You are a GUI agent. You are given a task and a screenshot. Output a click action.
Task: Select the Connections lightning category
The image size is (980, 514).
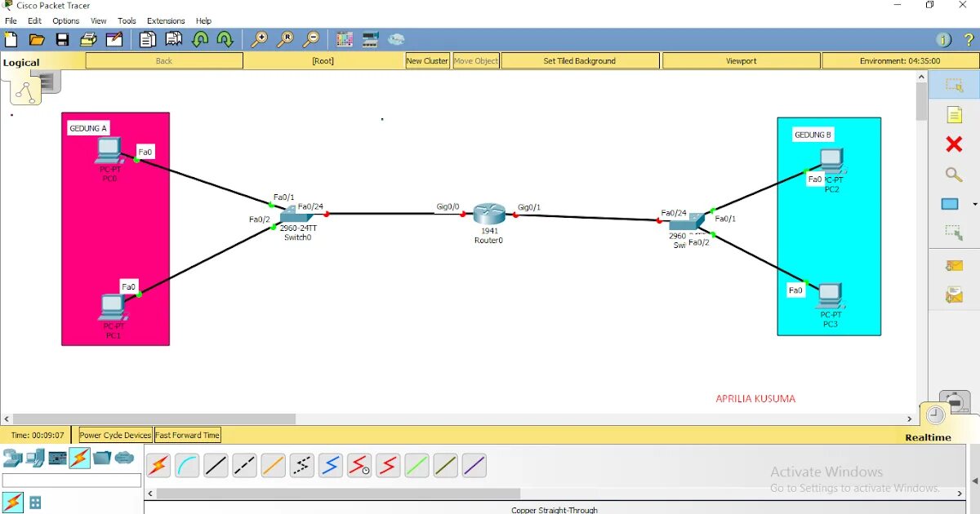pyautogui.click(x=79, y=458)
